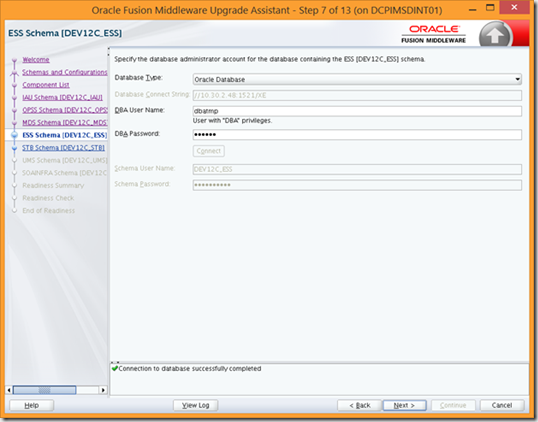538x422 pixels.
Task: Click the ESS Schema page heading
Action: (65, 33)
